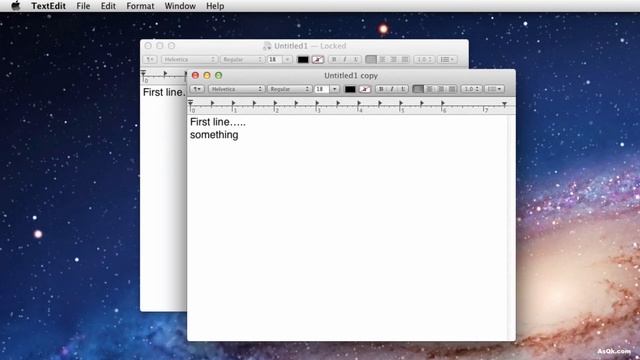Open the Help menu
This screenshot has height=360, width=640.
(x=215, y=6)
